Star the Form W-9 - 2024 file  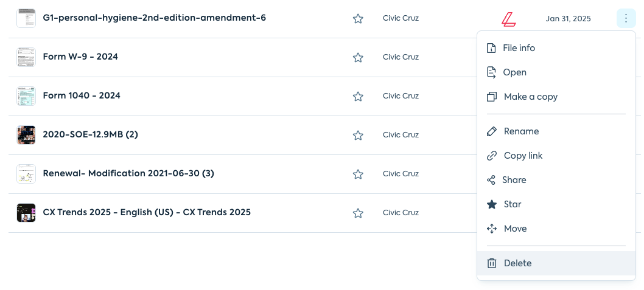(358, 57)
